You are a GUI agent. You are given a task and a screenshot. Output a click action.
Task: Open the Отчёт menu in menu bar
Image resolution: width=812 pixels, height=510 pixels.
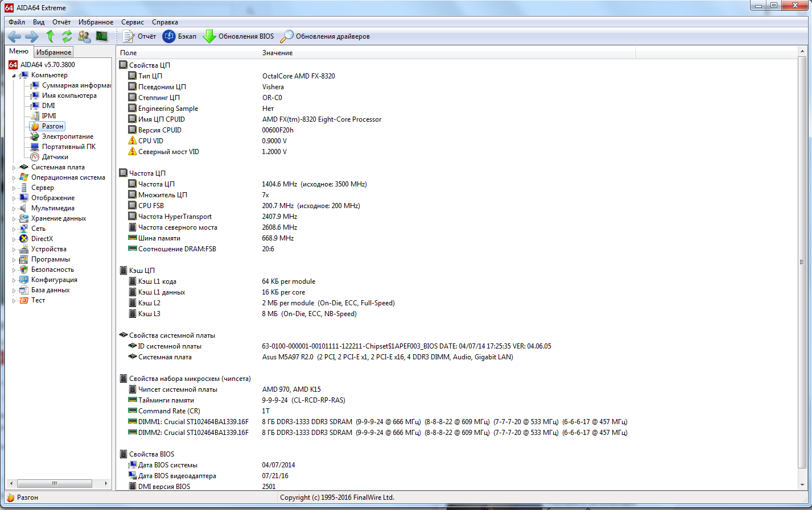[x=61, y=22]
